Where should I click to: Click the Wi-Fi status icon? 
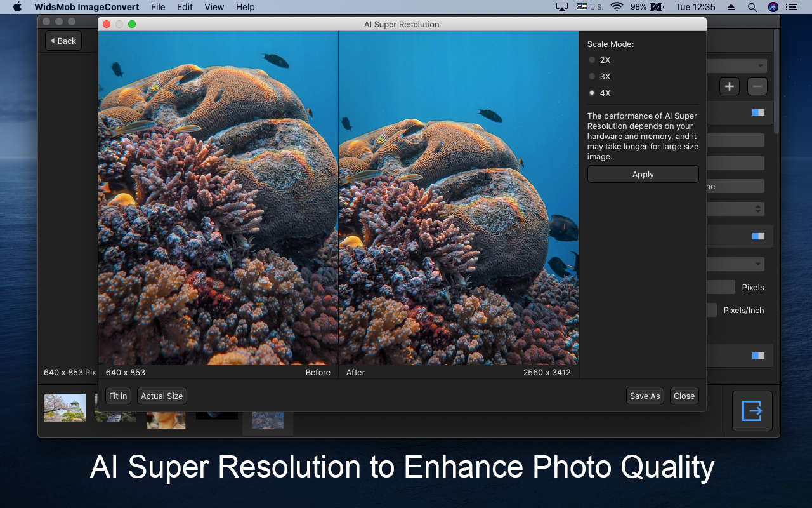coord(617,7)
